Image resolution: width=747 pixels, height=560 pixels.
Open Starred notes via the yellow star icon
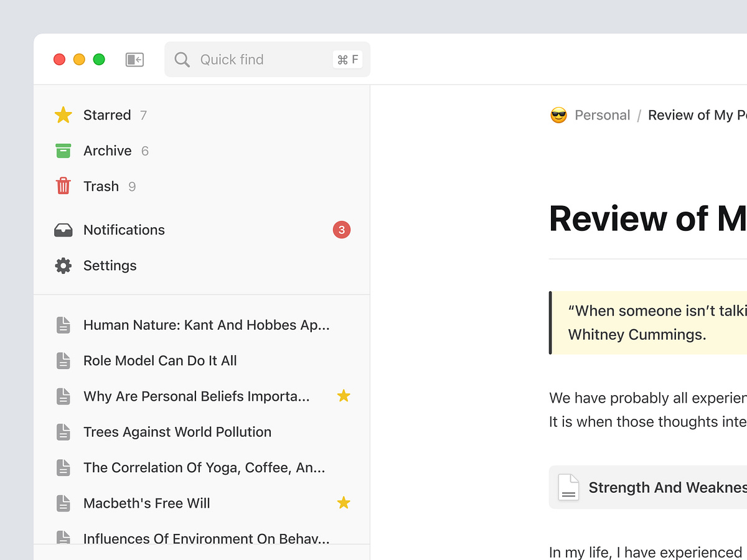63,114
